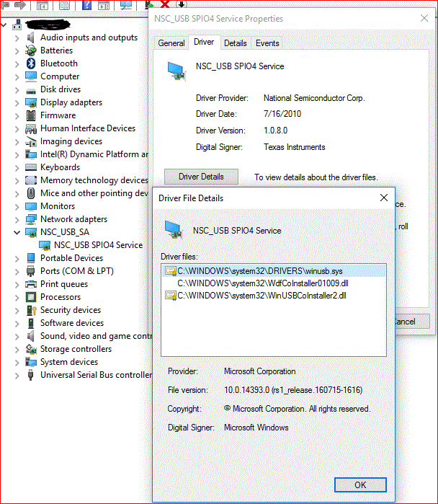438x504 pixels.
Task: Expand the Memory technology devices node
Action: (x=17, y=181)
